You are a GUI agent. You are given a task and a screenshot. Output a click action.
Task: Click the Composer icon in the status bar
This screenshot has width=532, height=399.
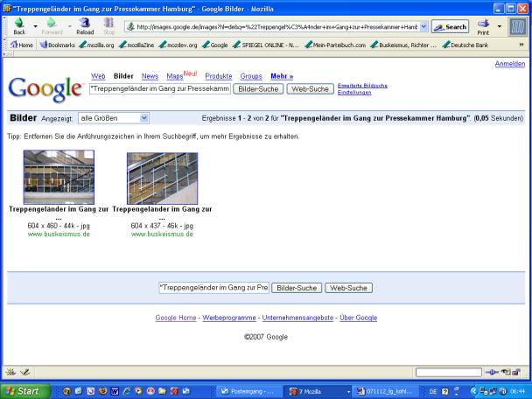pos(25,372)
